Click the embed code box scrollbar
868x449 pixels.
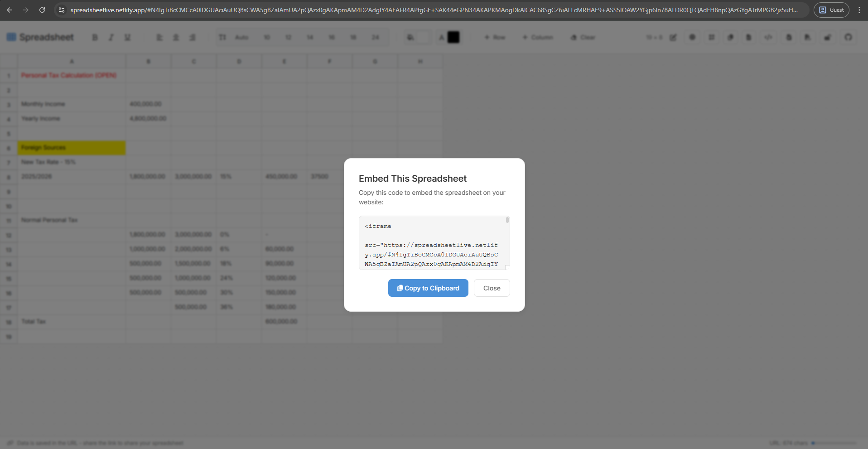tap(507, 220)
